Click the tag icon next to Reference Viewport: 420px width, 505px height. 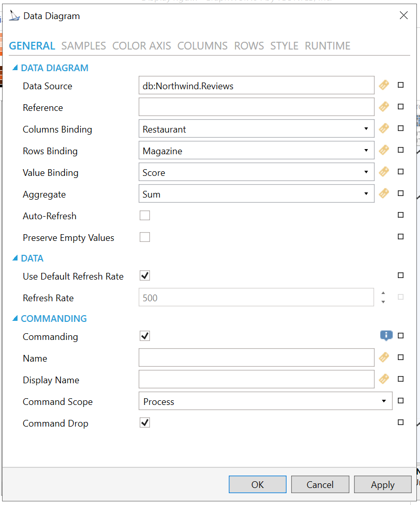point(383,107)
